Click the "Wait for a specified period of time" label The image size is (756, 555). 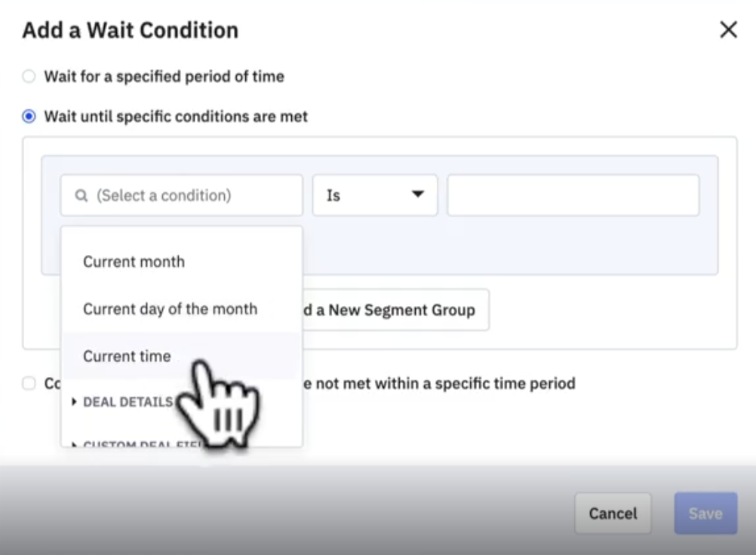tap(164, 76)
